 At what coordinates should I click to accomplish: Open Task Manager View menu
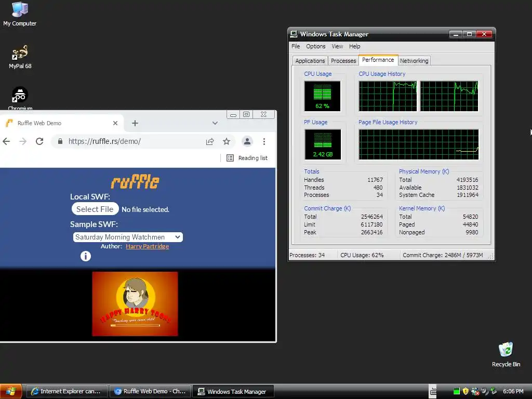click(x=337, y=46)
